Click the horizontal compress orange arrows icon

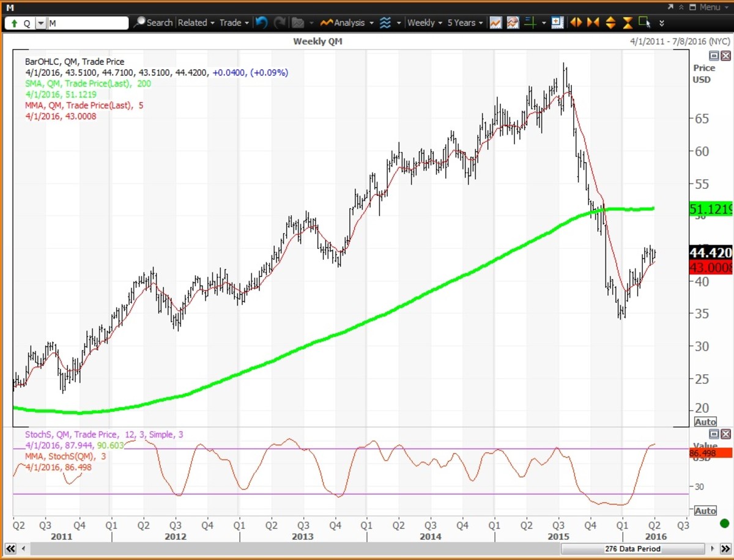(593, 23)
